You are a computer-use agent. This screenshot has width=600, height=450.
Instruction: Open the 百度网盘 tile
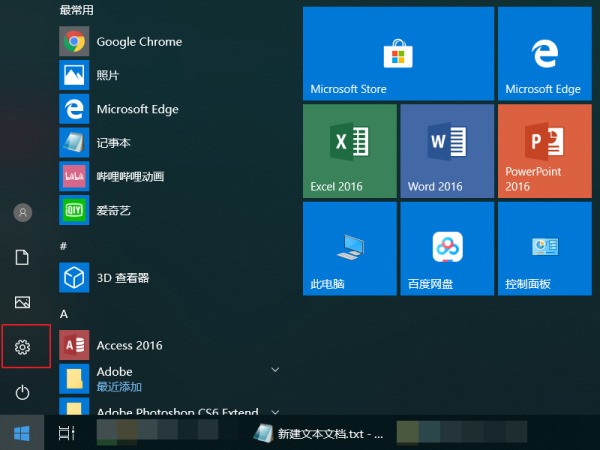coord(447,249)
